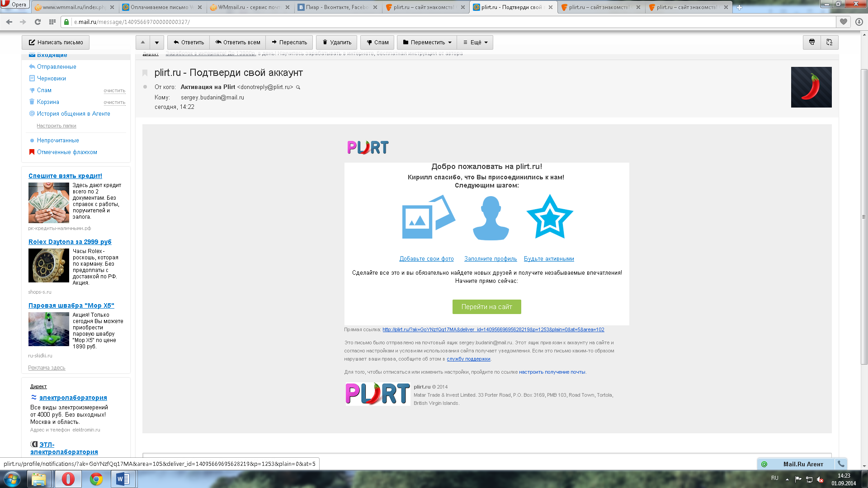Toggle the flag marker beside email subject
Viewport: 868px width, 488px height.
point(145,73)
